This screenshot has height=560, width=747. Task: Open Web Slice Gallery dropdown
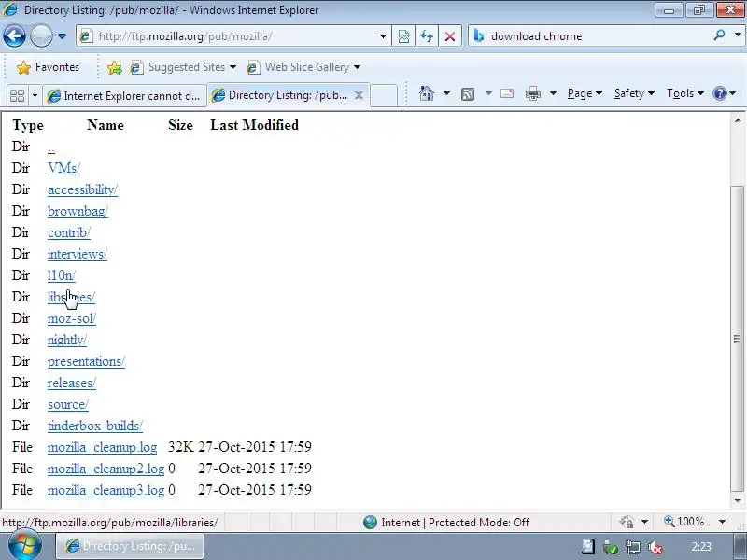303,67
